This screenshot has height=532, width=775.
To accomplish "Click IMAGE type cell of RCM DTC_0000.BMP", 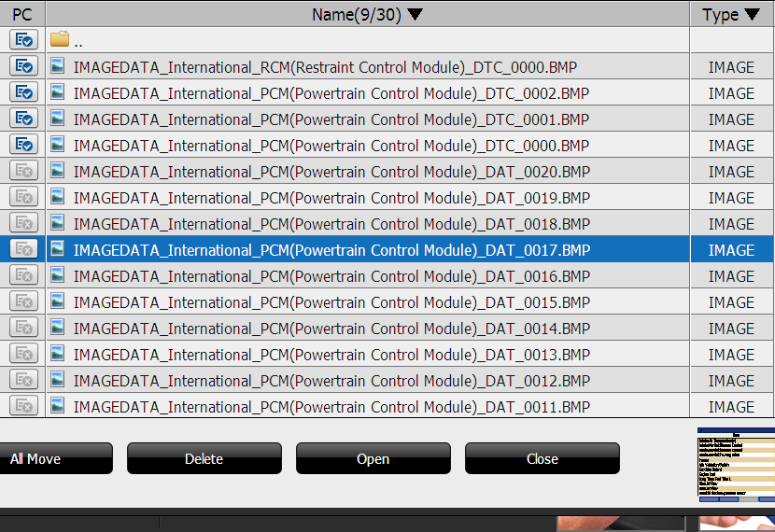I will 731,67.
